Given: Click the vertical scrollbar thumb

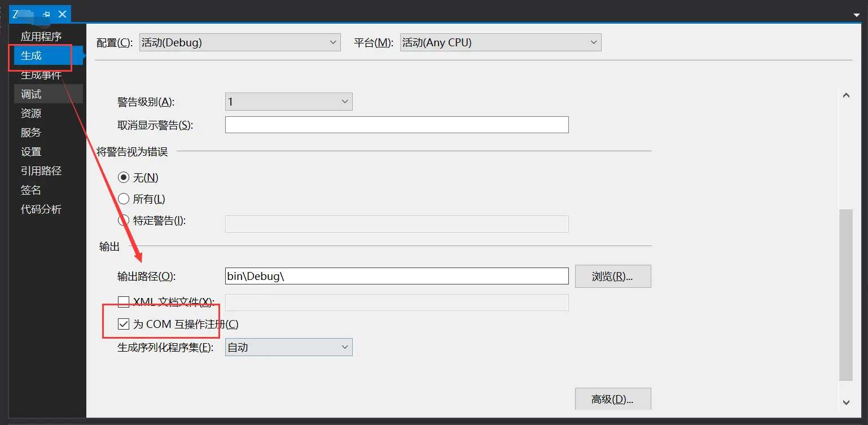Looking at the screenshot, I should coord(846,295).
